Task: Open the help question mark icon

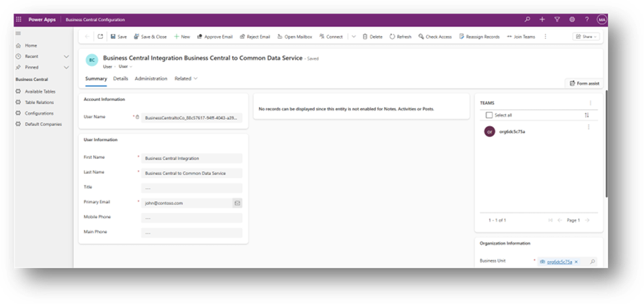Action: tap(587, 19)
